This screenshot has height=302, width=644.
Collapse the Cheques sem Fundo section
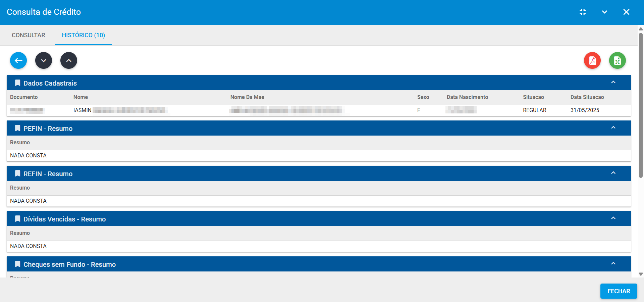(613, 264)
